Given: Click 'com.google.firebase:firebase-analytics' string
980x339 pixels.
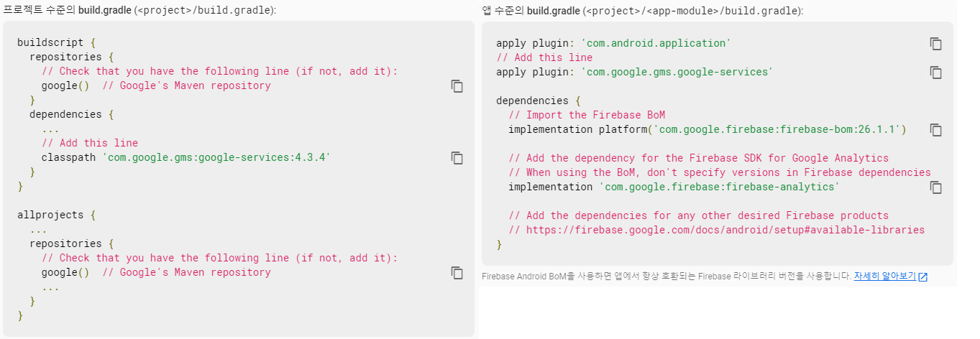Looking at the screenshot, I should [719, 187].
